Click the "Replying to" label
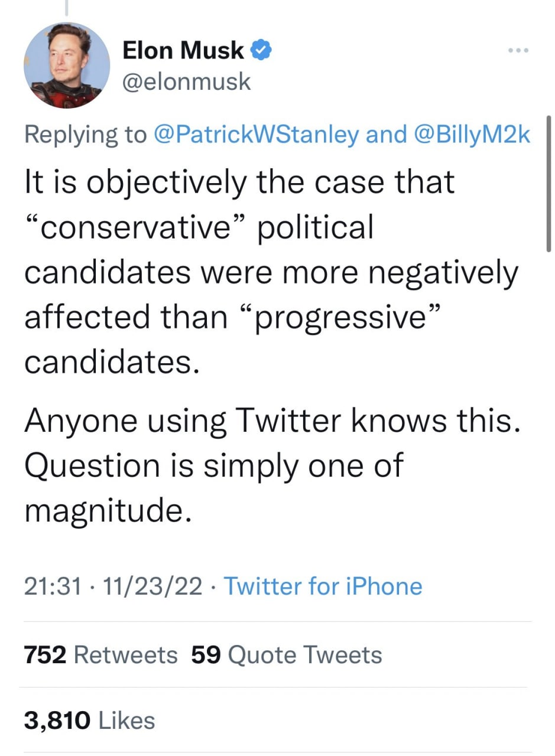 85,135
